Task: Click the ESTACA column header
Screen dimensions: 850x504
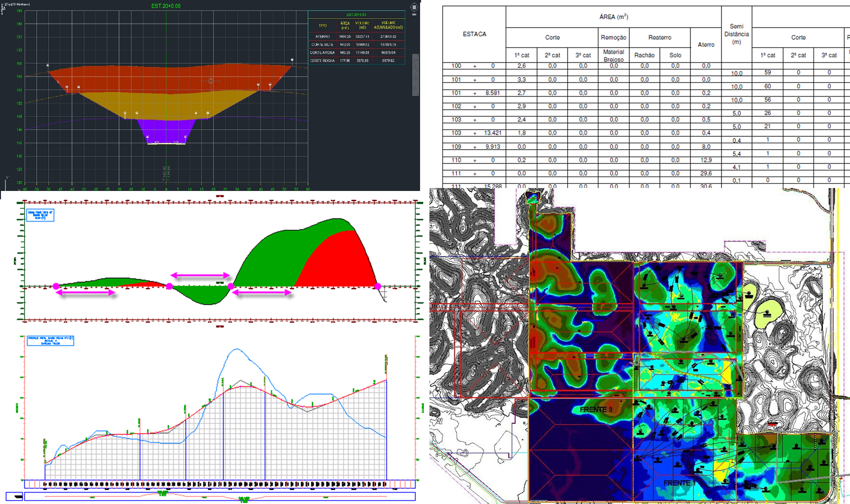Action: click(474, 34)
